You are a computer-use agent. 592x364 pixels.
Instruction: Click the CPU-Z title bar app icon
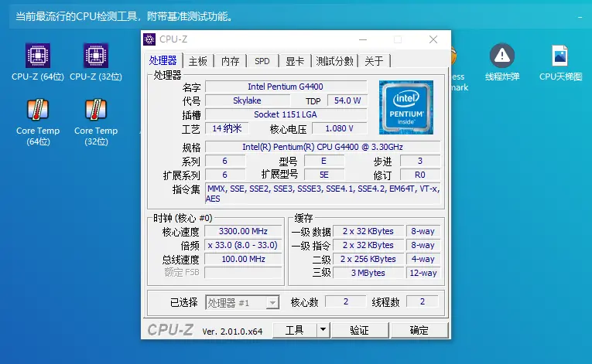click(149, 39)
